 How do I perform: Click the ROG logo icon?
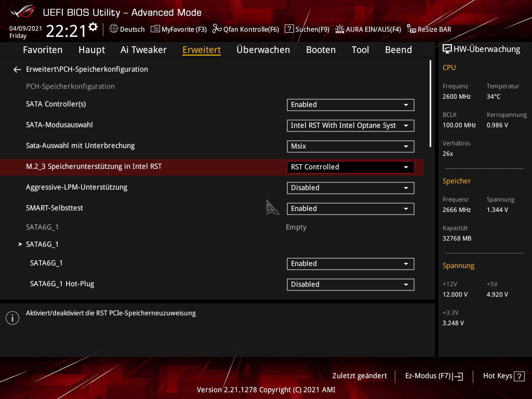pyautogui.click(x=22, y=11)
